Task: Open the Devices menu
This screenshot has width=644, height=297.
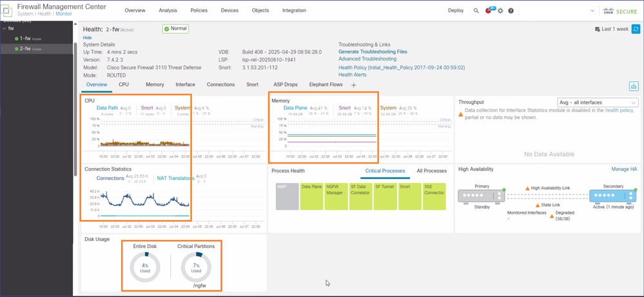Action: pos(229,11)
